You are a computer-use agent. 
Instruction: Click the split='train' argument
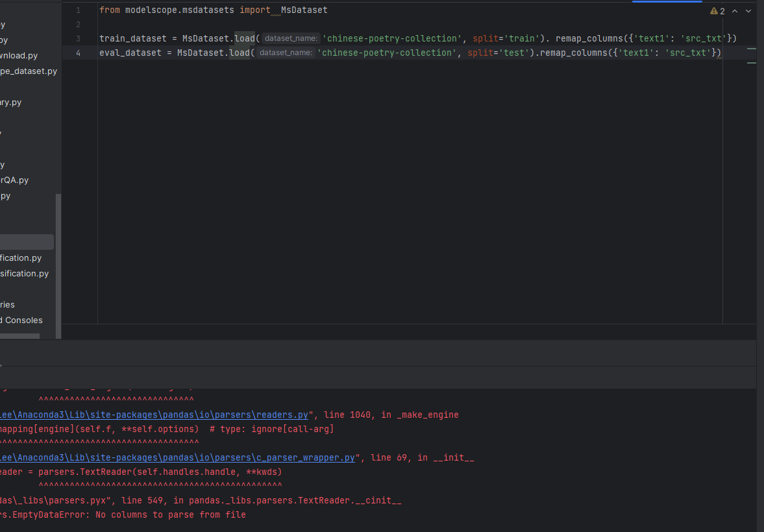point(506,38)
